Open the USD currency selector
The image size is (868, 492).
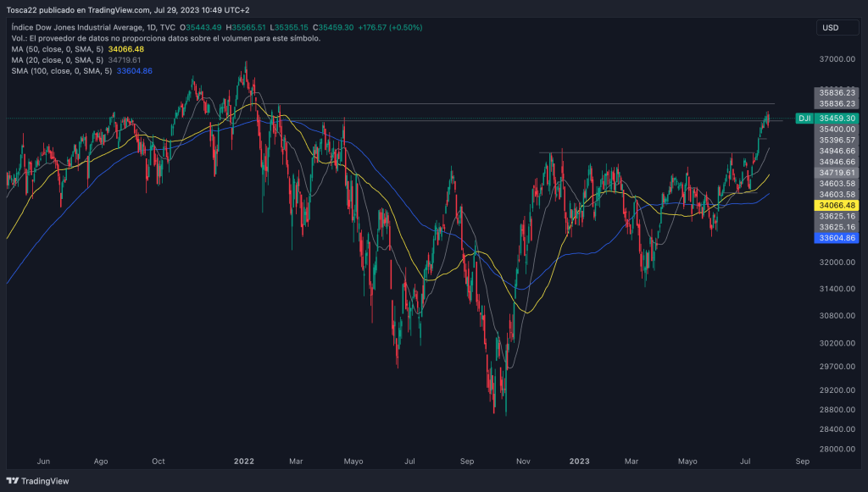click(x=830, y=28)
